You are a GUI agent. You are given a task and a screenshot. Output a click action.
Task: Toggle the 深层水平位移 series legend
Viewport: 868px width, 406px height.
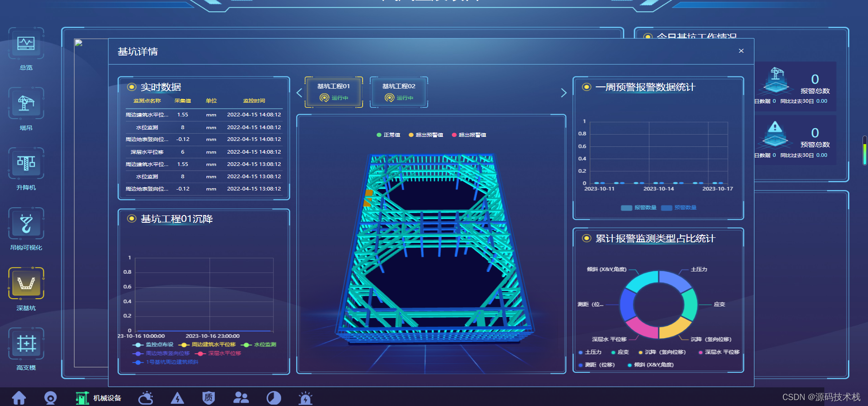click(218, 353)
